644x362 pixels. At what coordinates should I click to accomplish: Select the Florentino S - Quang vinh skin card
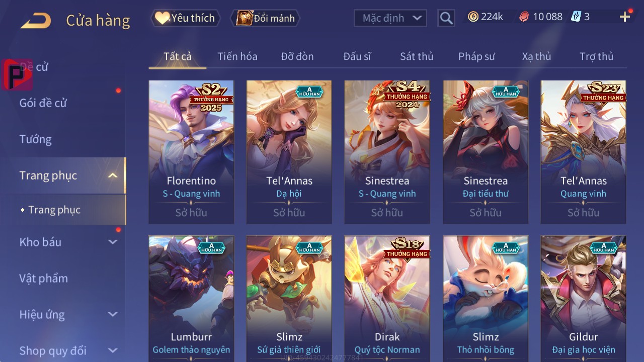pyautogui.click(x=191, y=152)
